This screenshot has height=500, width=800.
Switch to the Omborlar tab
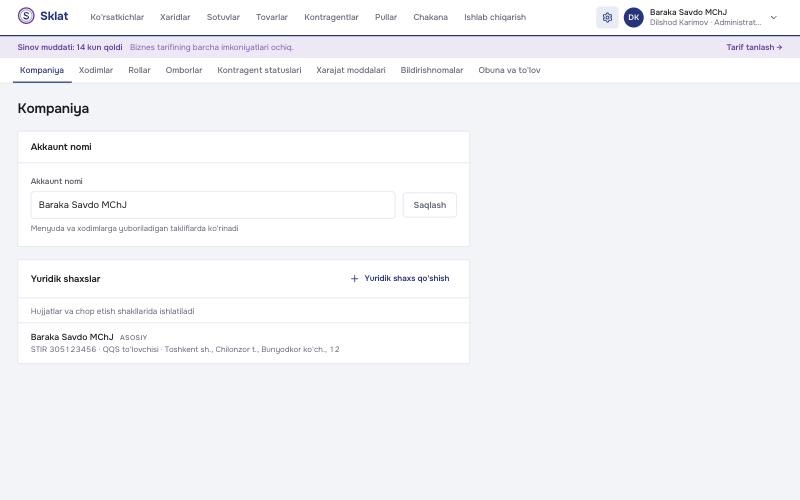184,70
